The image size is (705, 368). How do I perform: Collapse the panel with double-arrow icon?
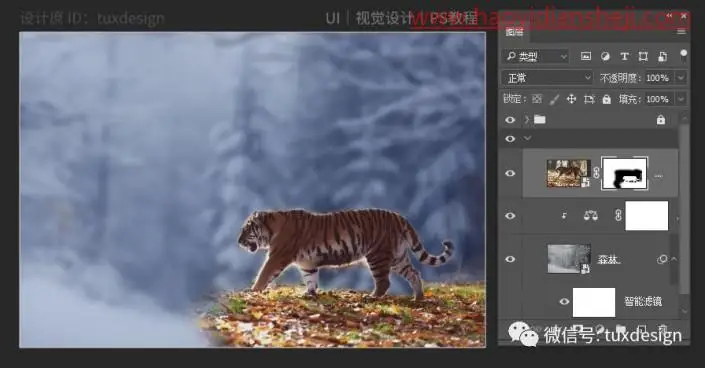[x=669, y=16]
